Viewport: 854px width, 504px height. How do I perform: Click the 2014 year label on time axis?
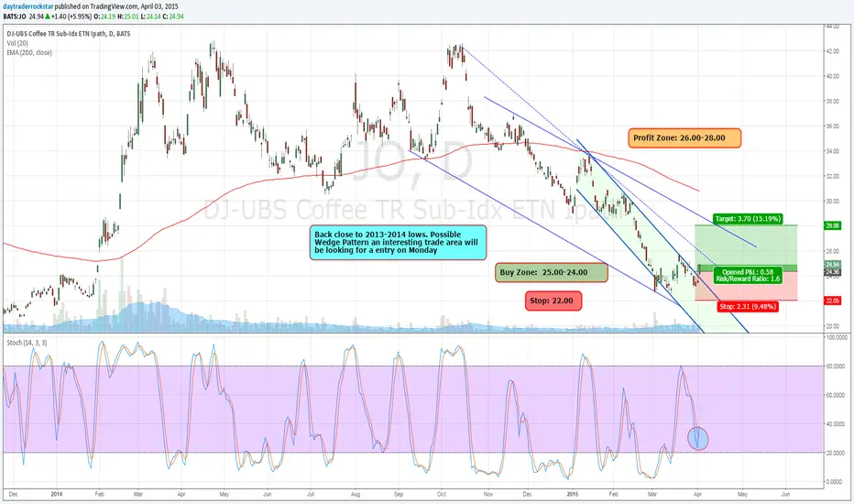[57, 494]
